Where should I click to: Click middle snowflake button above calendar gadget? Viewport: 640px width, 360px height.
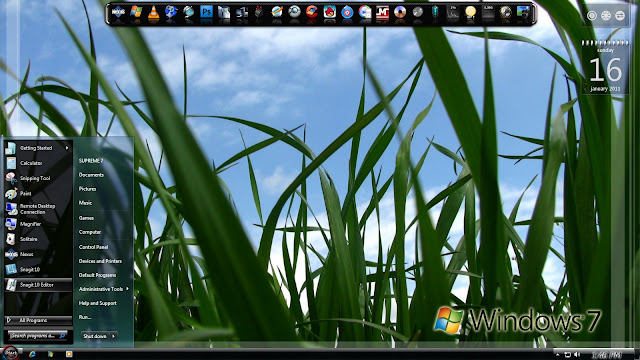point(606,16)
